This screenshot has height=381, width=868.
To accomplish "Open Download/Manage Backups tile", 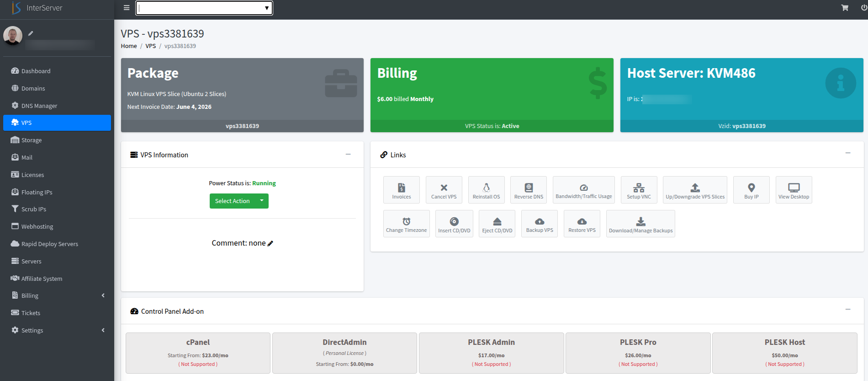I will pyautogui.click(x=640, y=224).
